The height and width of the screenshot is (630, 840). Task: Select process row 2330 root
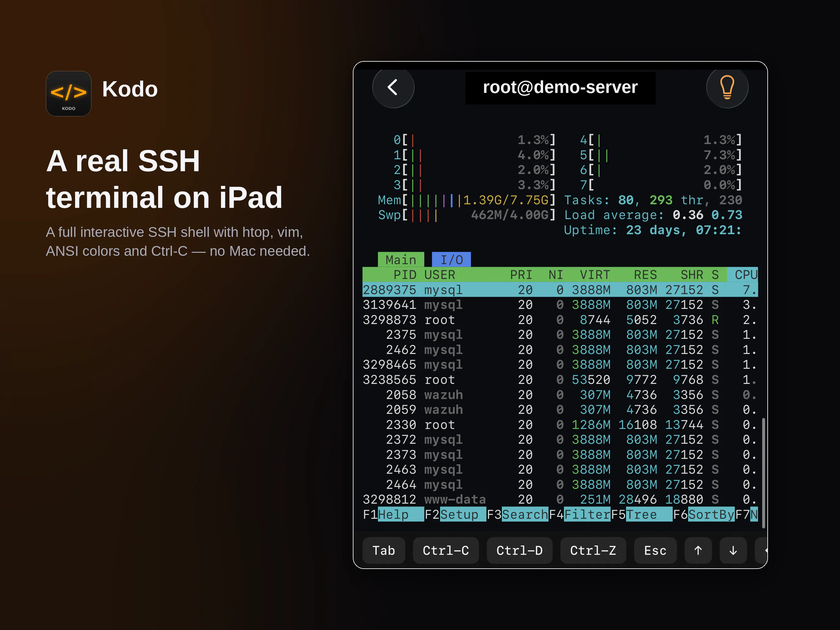(560, 425)
